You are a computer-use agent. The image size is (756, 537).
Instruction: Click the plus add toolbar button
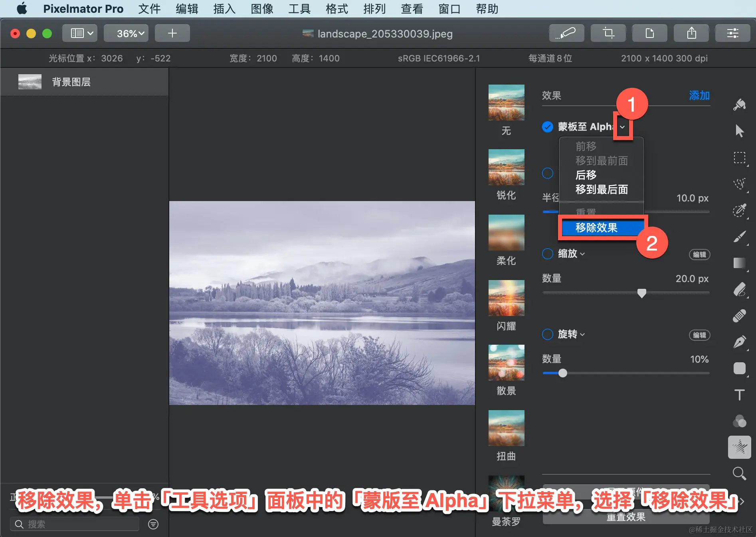coord(172,33)
